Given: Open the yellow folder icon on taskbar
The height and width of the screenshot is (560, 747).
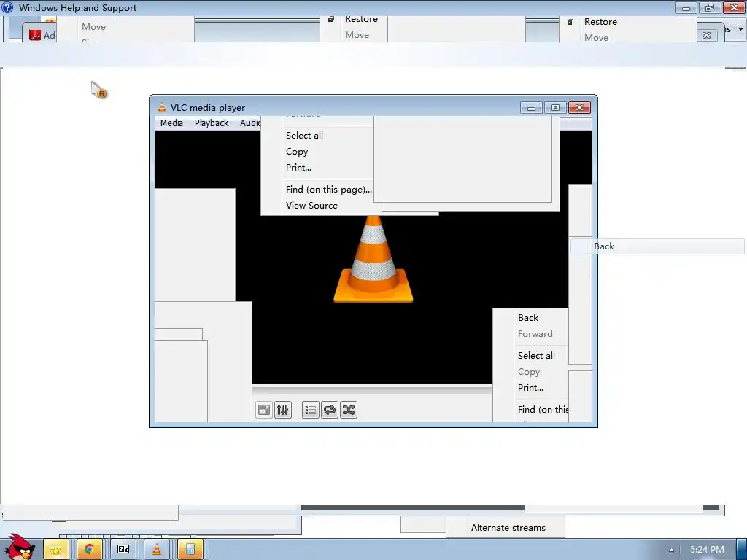Looking at the screenshot, I should pos(56,550).
